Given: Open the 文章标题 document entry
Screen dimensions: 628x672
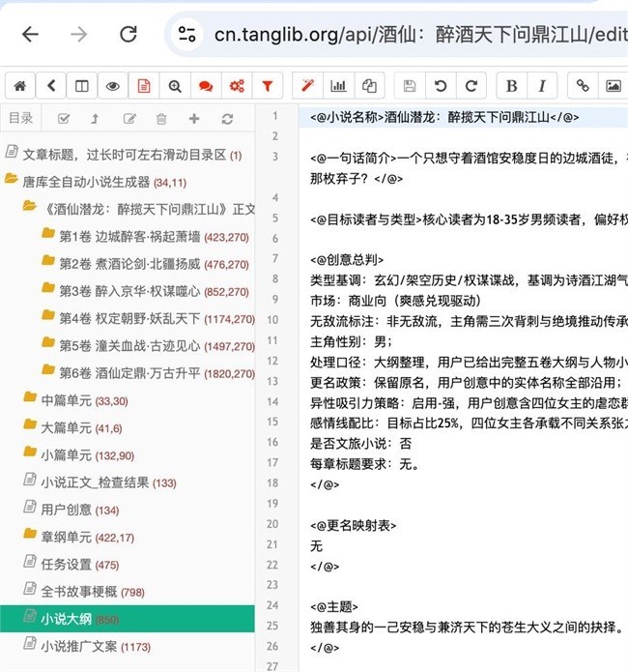Looking at the screenshot, I should pyautogui.click(x=125, y=155).
